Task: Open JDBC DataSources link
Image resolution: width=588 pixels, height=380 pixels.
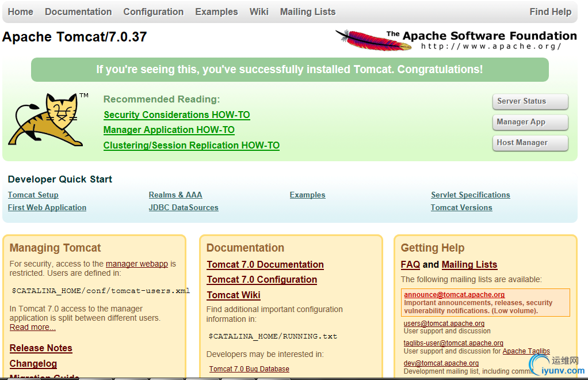Action: 184,207
